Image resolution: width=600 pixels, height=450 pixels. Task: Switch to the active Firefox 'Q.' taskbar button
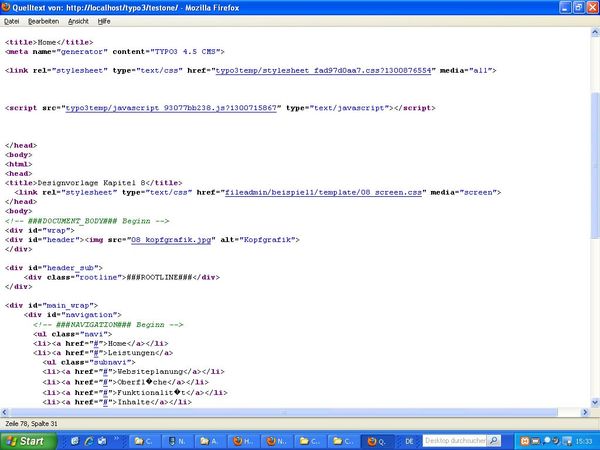(x=377, y=441)
